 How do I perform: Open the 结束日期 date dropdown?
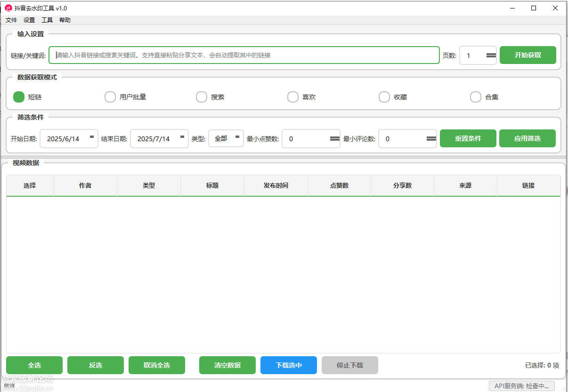pyautogui.click(x=182, y=137)
